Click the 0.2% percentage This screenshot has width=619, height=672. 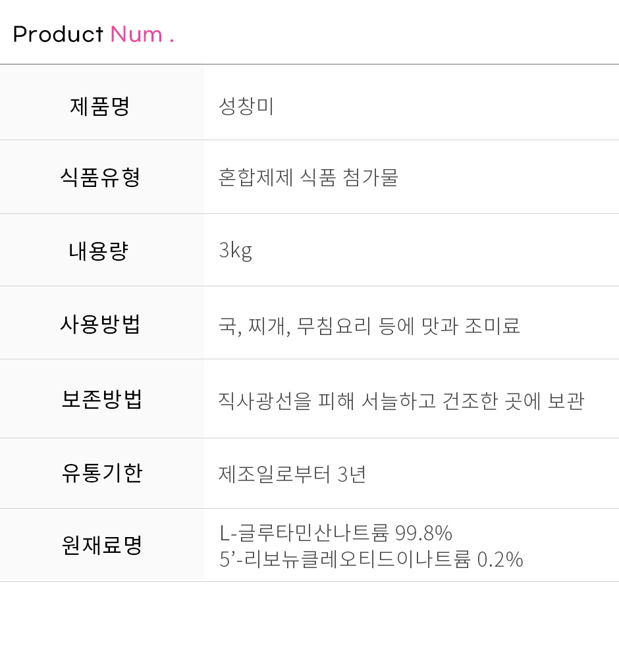(x=500, y=559)
